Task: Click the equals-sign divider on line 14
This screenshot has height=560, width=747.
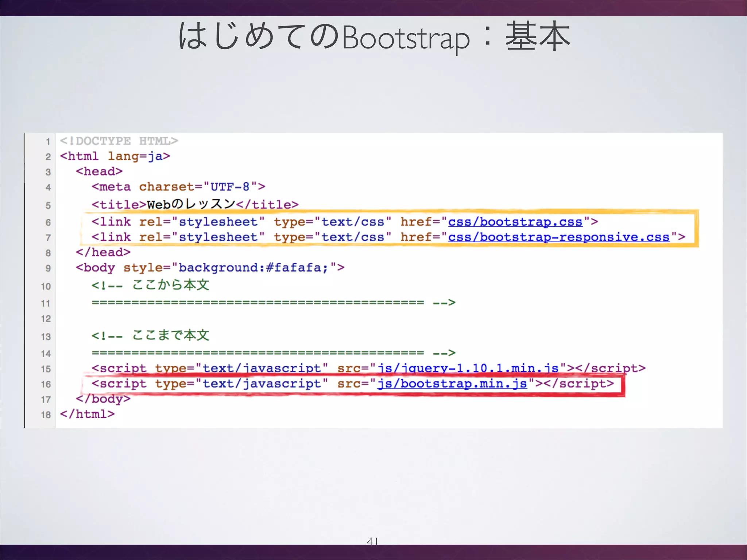Action: pos(258,353)
